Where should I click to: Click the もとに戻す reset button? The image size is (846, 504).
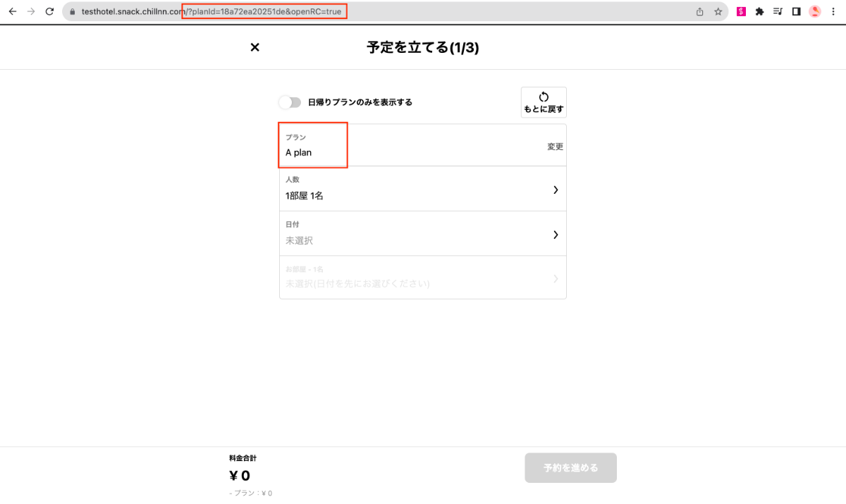tap(544, 103)
